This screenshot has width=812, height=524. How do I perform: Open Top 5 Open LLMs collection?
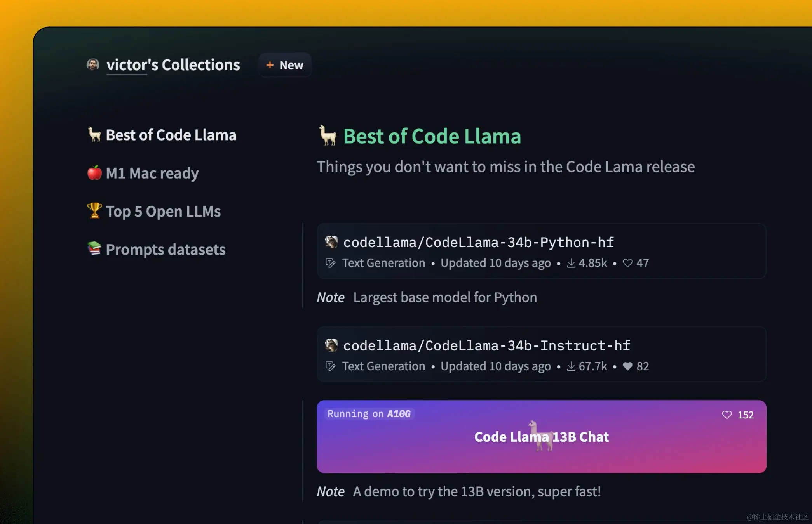163,212
